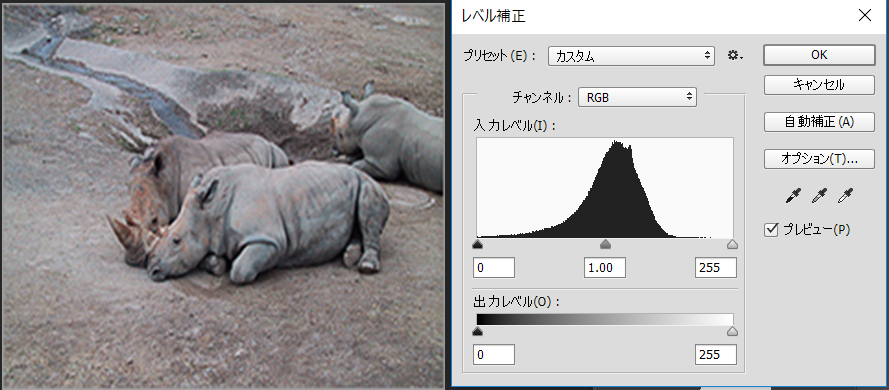The image size is (889, 390).
Task: Click the input shadow value field 0
Action: [494, 268]
